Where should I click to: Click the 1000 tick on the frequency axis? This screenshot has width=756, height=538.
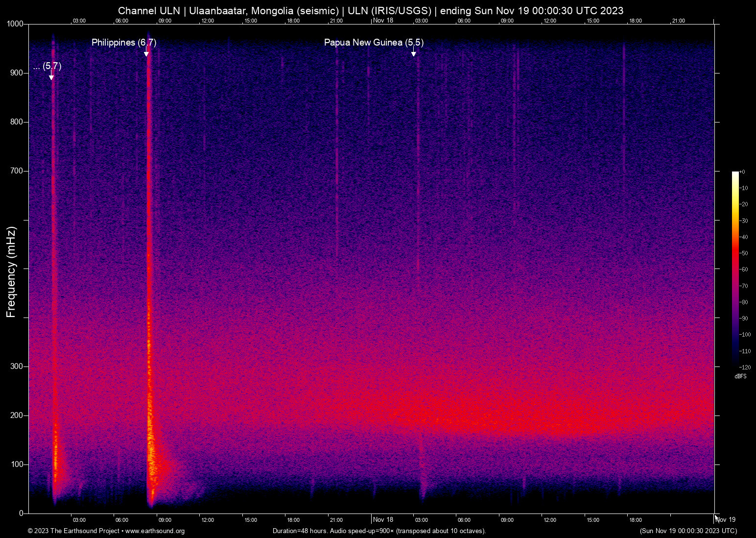tap(15, 24)
